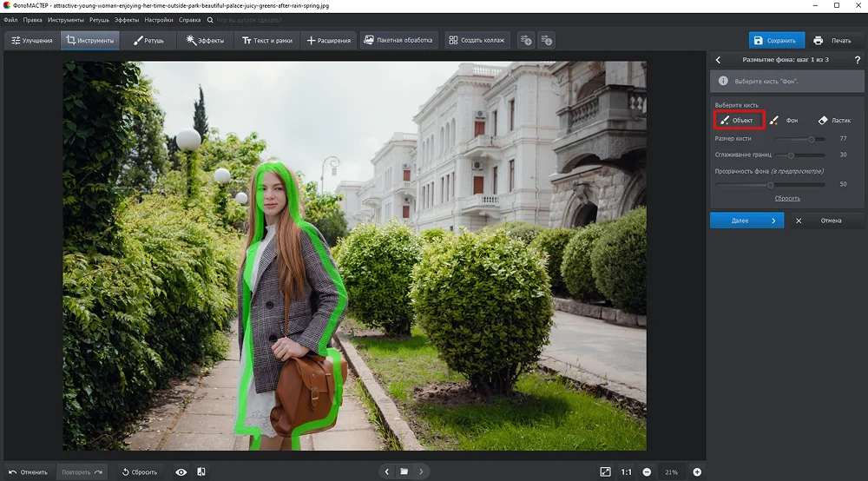Adjust the Сглаживание границ slider

[799, 155]
